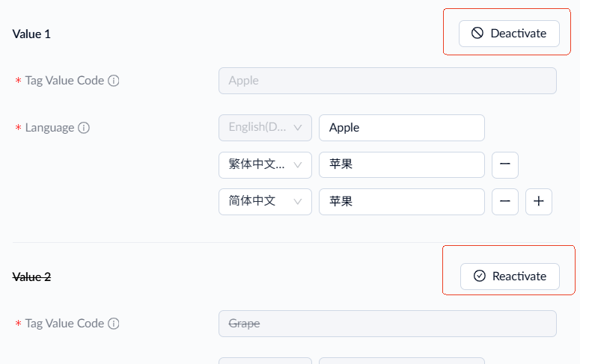
Task: Focus the 繁体中文 translation text field
Action: [402, 164]
